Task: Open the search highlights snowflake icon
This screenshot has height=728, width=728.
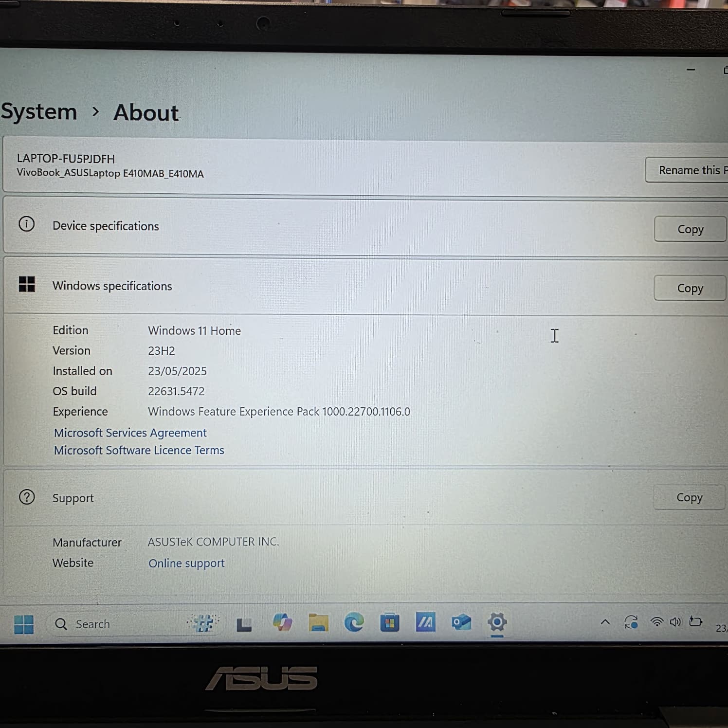Action: tap(203, 622)
